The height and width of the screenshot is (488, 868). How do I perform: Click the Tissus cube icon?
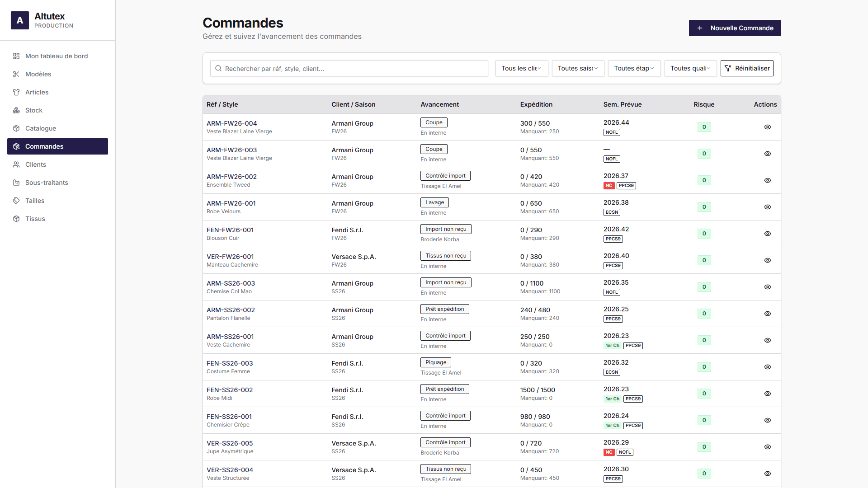(x=16, y=219)
